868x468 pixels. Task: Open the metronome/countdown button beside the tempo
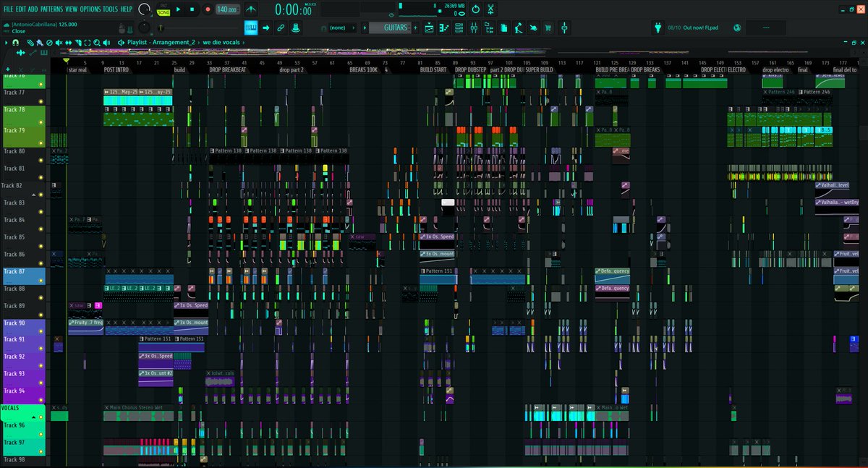point(250,9)
